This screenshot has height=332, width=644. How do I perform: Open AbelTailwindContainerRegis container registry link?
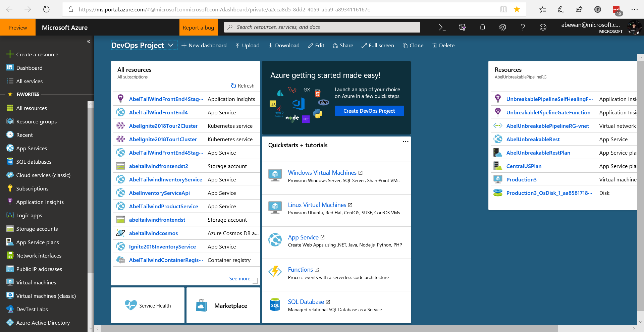(166, 260)
